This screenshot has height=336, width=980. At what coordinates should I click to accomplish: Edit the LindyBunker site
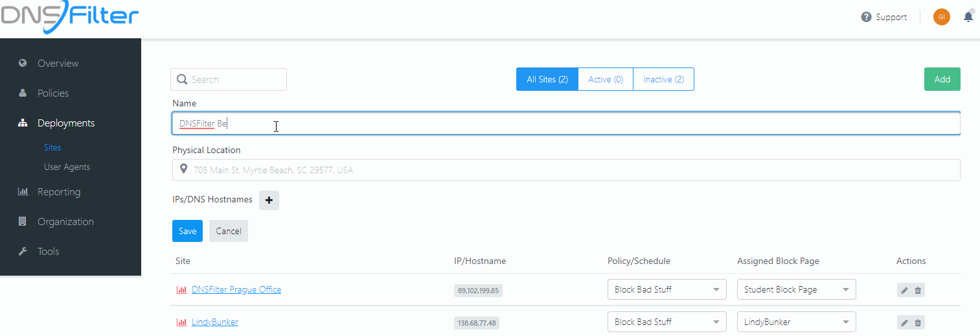point(904,322)
